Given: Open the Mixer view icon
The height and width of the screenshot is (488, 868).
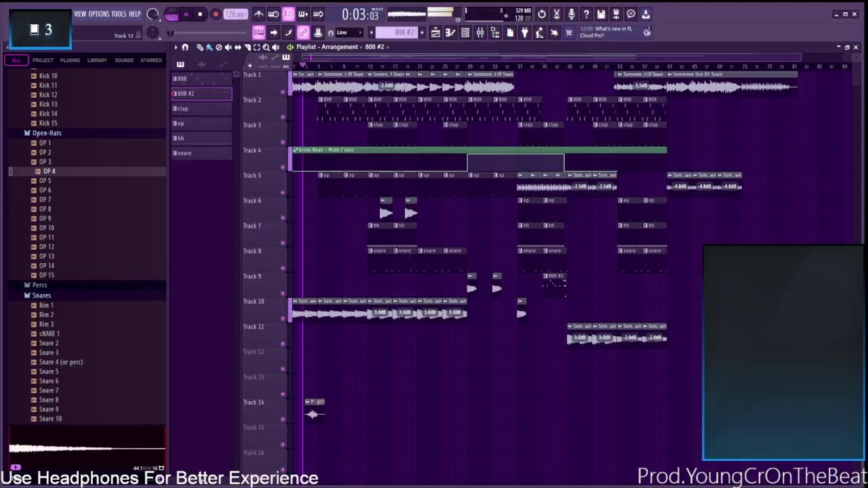Looking at the screenshot, I should (x=480, y=33).
